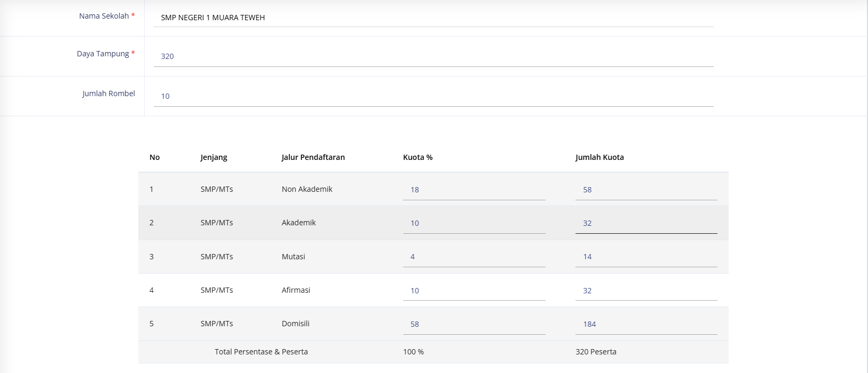
Task: Click the Domisili row label
Action: [x=296, y=324]
